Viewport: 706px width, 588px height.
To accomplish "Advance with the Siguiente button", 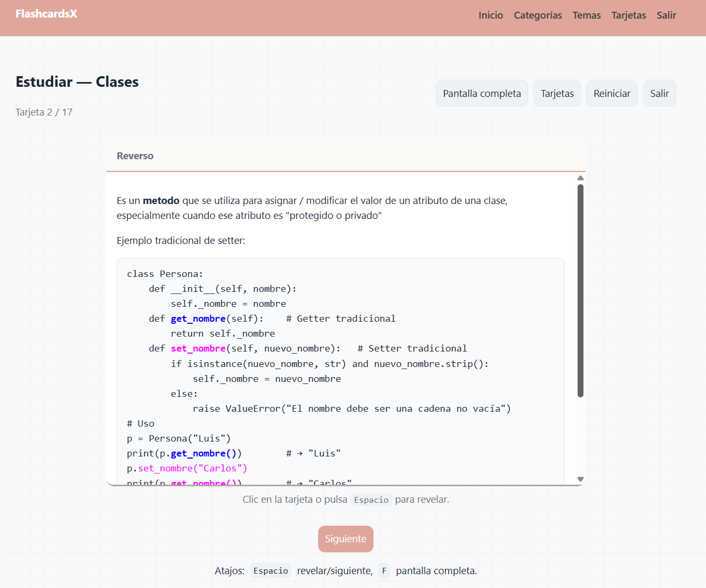I will (345, 539).
